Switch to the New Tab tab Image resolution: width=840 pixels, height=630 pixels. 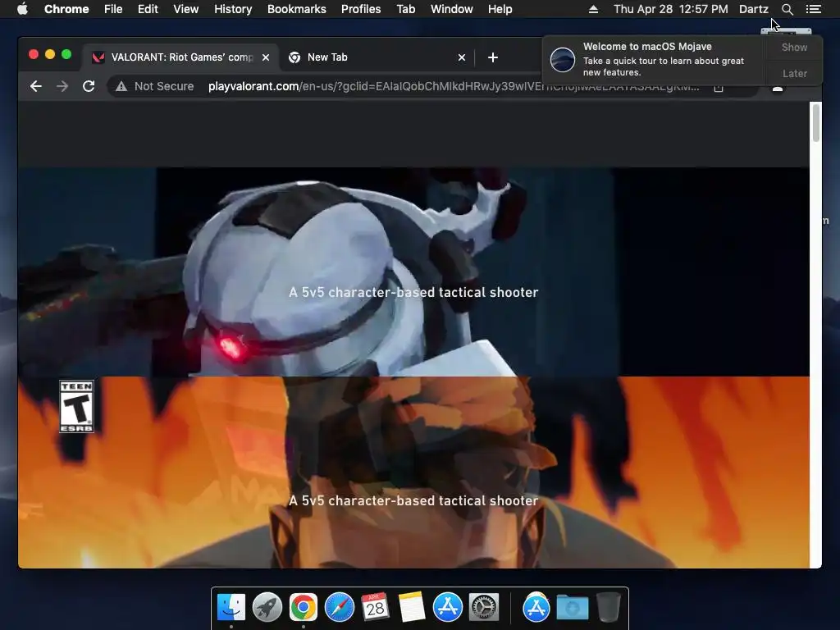tap(376, 57)
